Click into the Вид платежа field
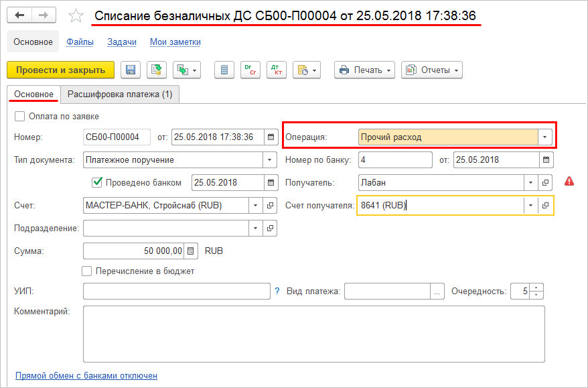Image resolution: width=588 pixels, height=388 pixels. pos(387,292)
